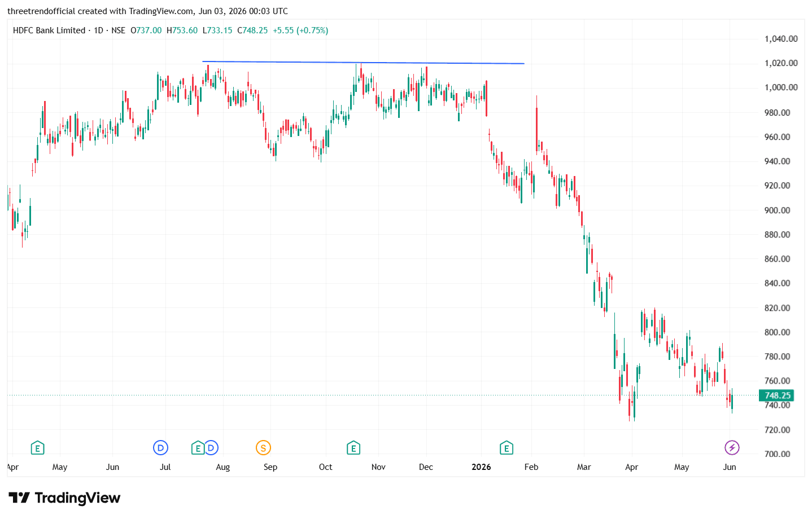Open the dividend marker (D) just before Jul
This screenshot has height=519, width=812.
pyautogui.click(x=161, y=448)
